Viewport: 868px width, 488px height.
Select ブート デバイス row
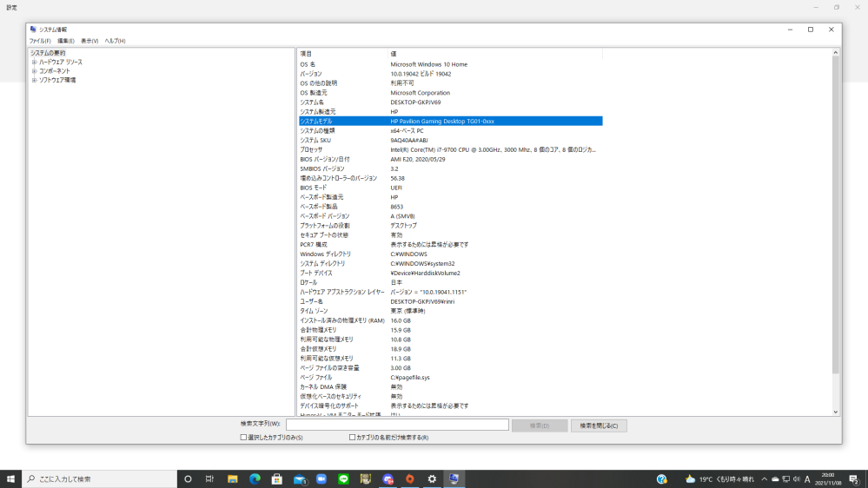[450, 274]
